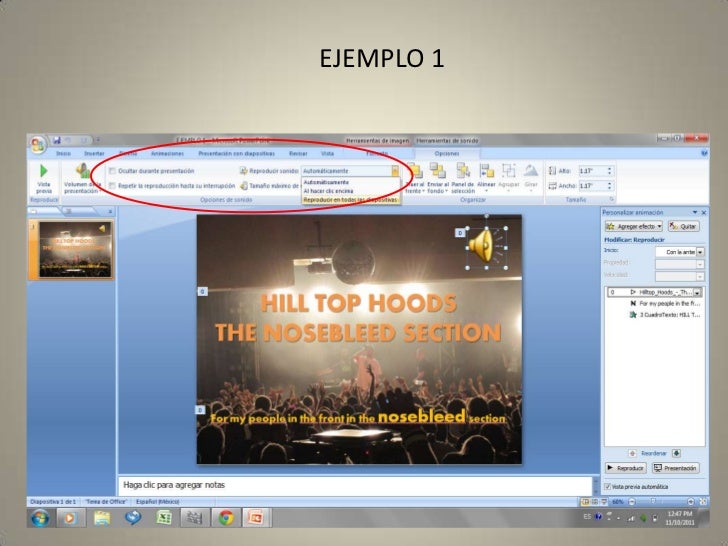Open the Animaciones ribbon tab

point(167,153)
